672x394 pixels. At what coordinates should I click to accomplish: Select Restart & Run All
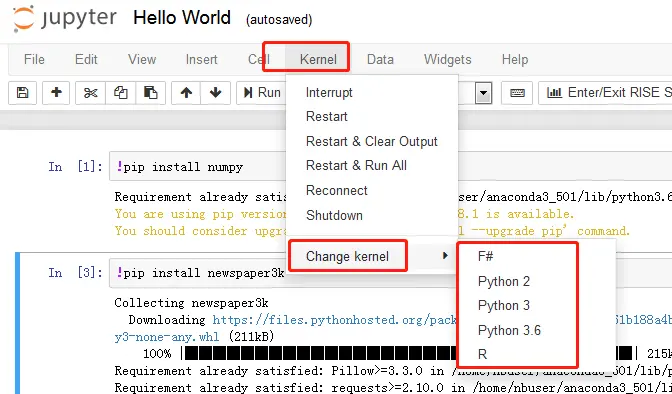pos(372,165)
